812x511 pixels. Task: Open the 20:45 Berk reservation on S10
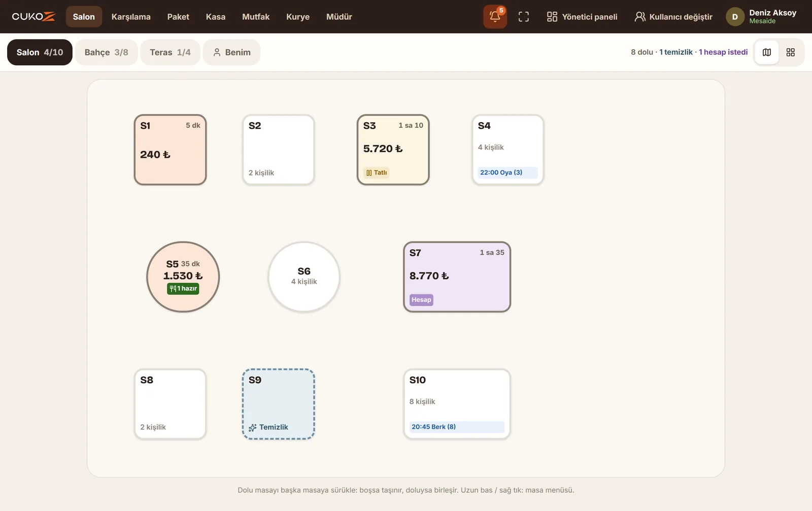457,427
